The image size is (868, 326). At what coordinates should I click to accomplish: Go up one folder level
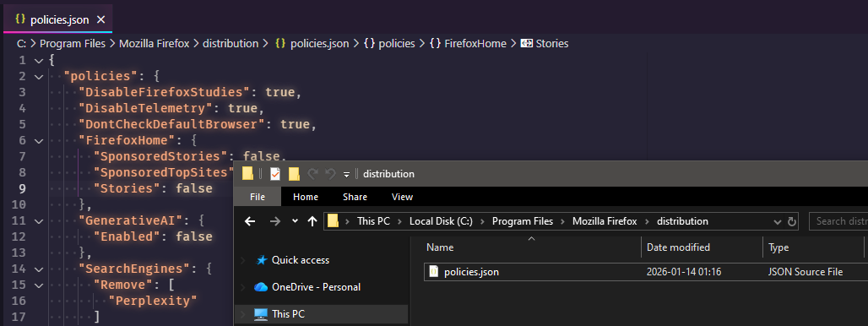(x=312, y=221)
